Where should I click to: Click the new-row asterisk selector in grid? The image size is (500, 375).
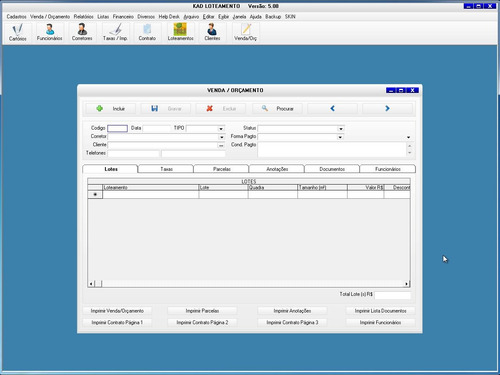pyautogui.click(x=95, y=195)
